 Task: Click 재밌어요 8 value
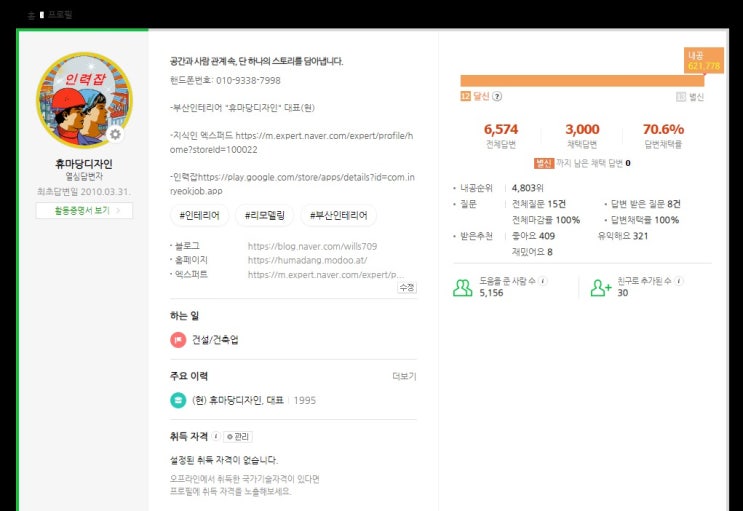click(532, 252)
